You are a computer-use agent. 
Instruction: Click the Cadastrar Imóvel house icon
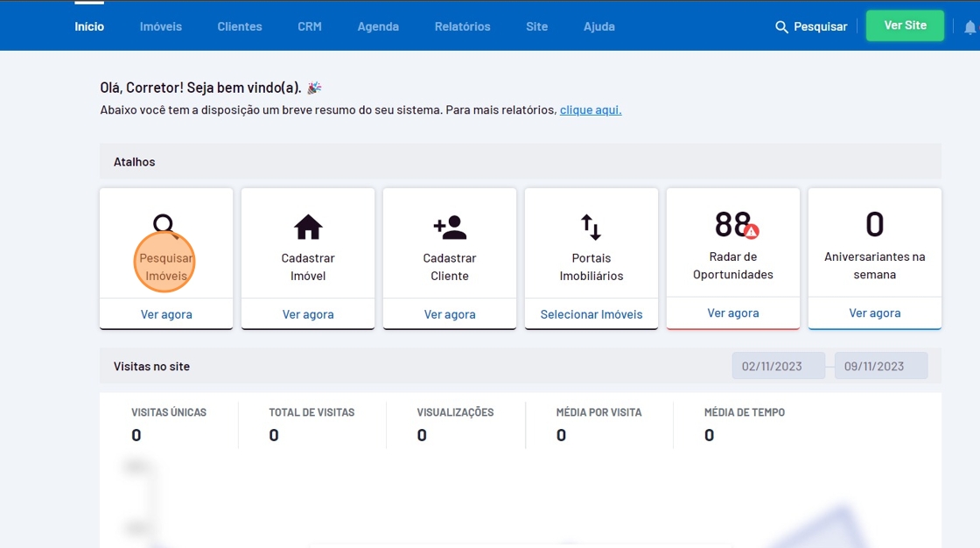308,228
